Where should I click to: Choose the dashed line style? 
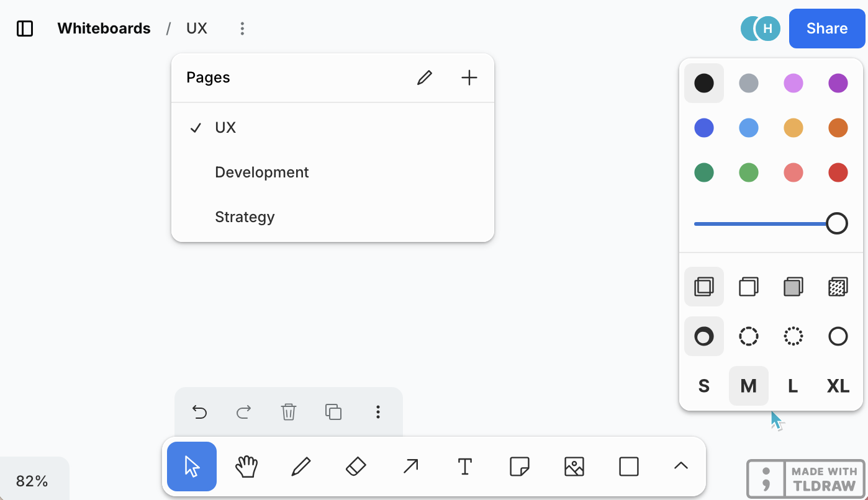[x=749, y=336]
